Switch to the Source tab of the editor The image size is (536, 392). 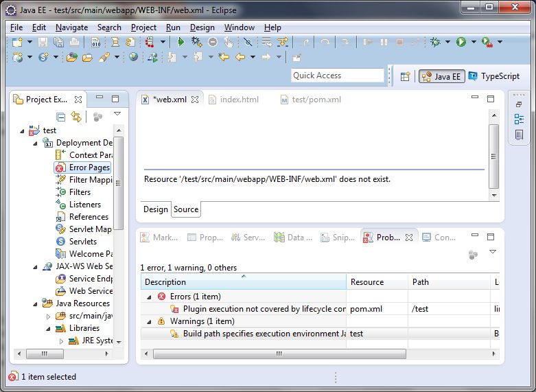point(186,209)
